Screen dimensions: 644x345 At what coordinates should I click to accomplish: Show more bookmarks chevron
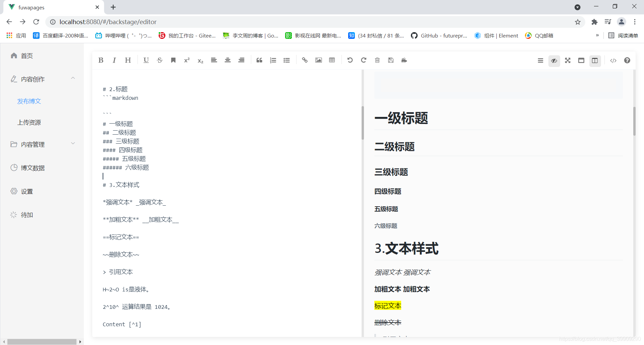coord(597,36)
